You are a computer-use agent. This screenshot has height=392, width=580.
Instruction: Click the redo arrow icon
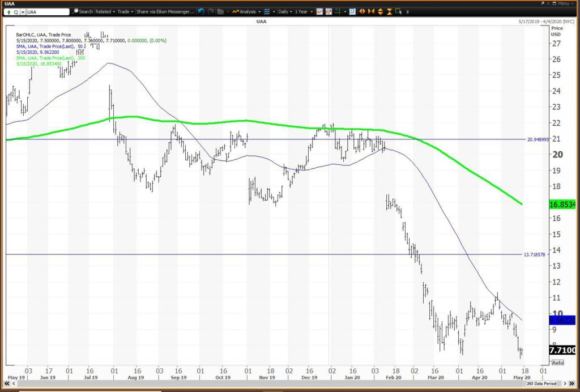pyautogui.click(x=211, y=12)
